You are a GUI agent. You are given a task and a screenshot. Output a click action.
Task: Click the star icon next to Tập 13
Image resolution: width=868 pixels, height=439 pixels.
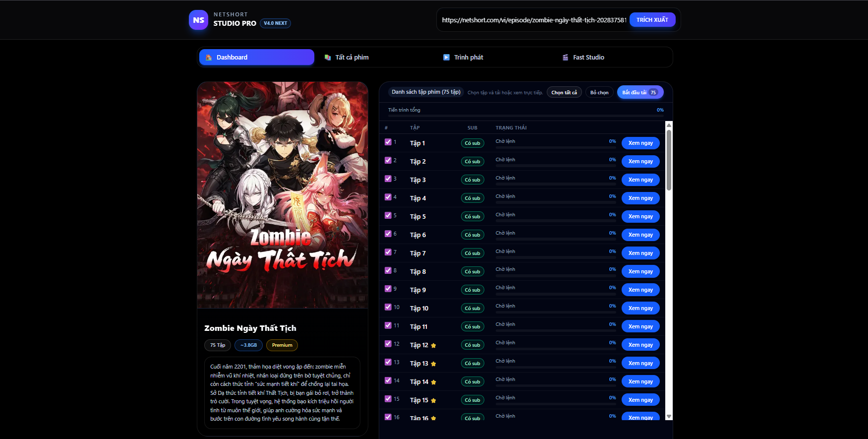[434, 364]
